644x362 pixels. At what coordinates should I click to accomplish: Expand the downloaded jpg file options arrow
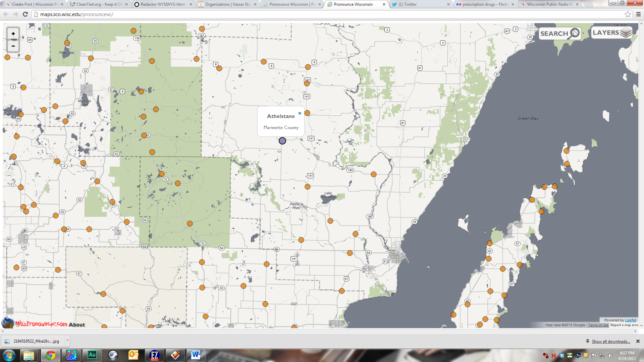[67, 341]
